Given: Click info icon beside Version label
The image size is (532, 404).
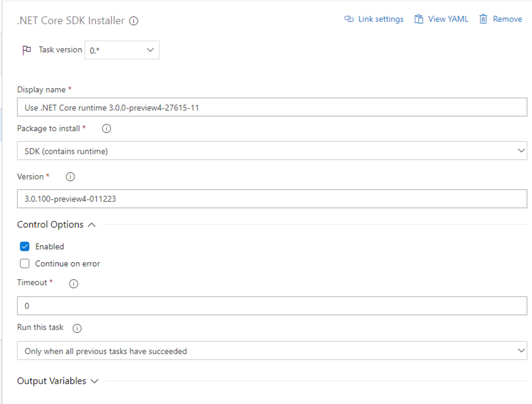Looking at the screenshot, I should 70,177.
